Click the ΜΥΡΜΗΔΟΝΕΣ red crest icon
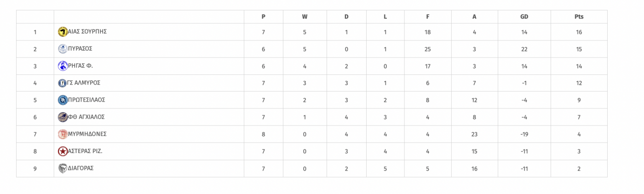Viewport: 644px width, 194px height. point(63,134)
